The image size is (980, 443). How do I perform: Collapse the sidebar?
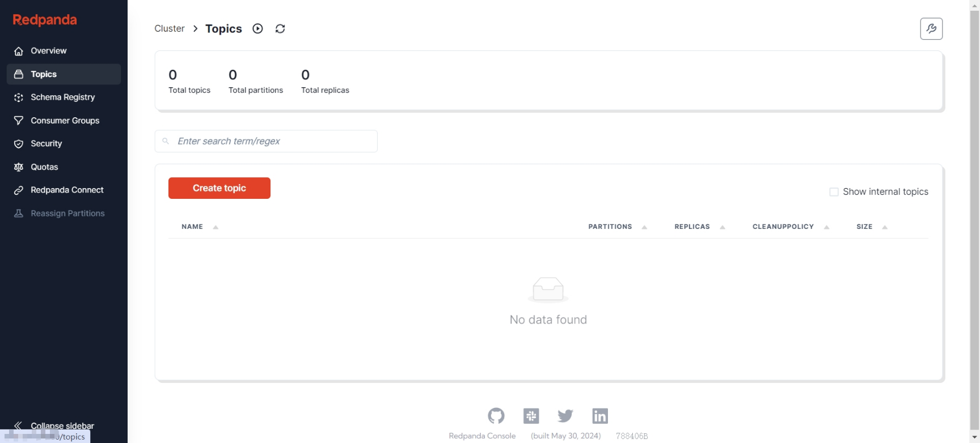tap(54, 425)
